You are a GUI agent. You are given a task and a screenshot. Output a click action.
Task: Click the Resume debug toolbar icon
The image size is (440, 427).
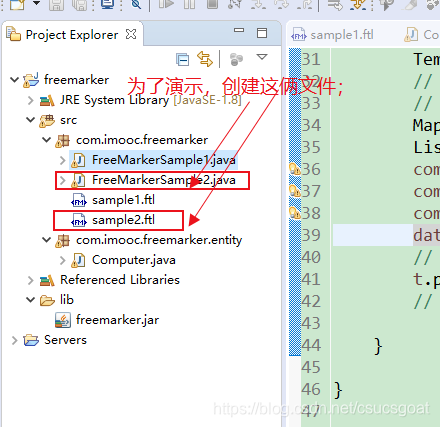[166, 4]
